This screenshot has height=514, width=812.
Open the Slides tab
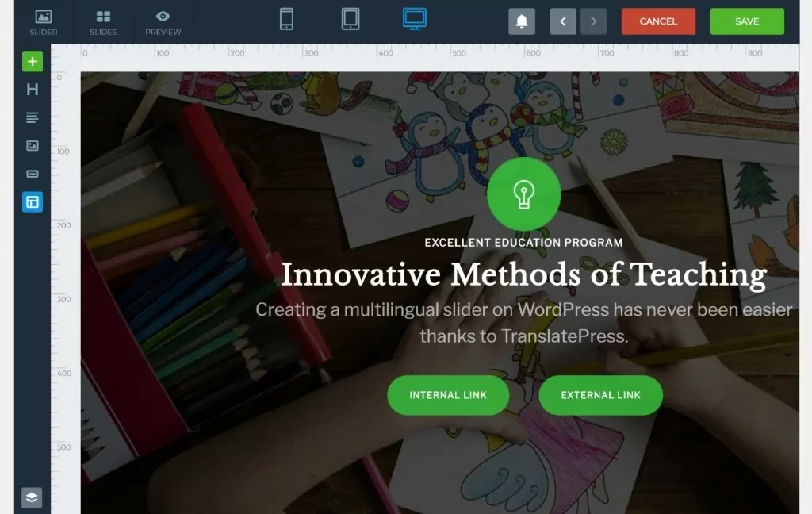(x=103, y=22)
